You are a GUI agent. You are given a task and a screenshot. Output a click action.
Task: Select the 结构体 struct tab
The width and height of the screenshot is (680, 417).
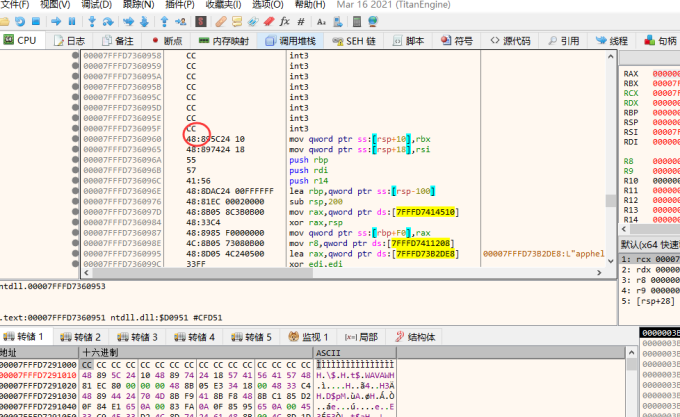415,337
